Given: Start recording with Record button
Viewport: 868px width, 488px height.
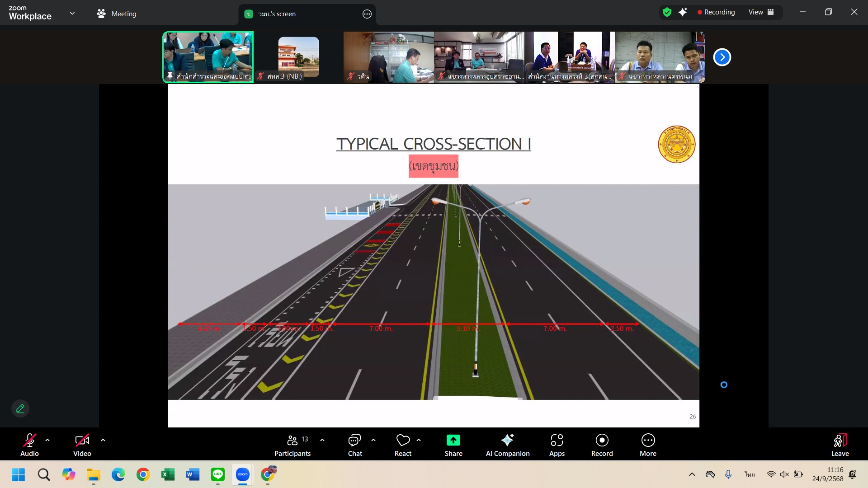Looking at the screenshot, I should tap(602, 445).
